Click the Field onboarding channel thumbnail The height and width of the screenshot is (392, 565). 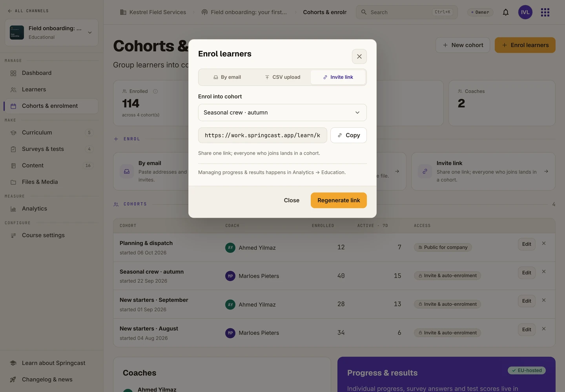[x=17, y=33]
